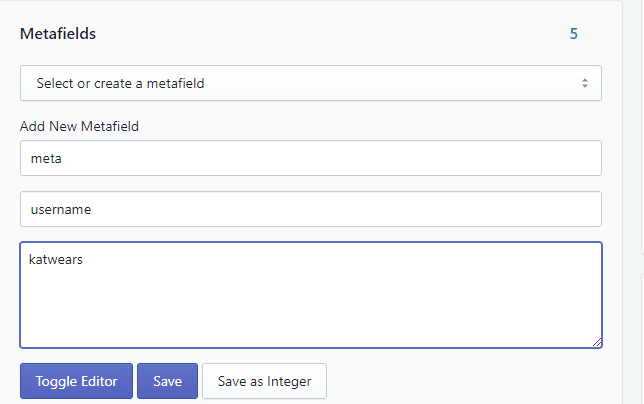Click the text meta in namespace field

pos(46,158)
